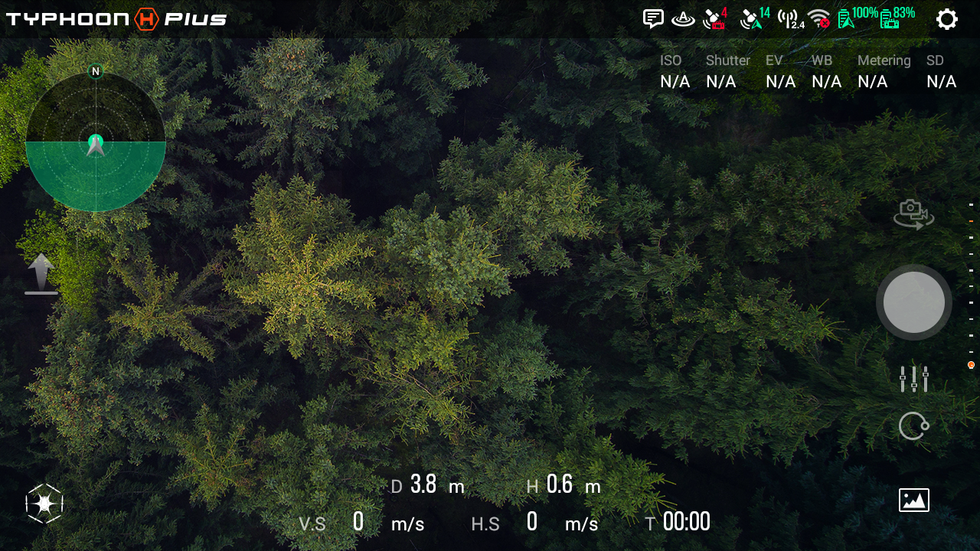This screenshot has width=980, height=551.
Task: View the controller battery 83% indicator
Action: click(x=897, y=18)
